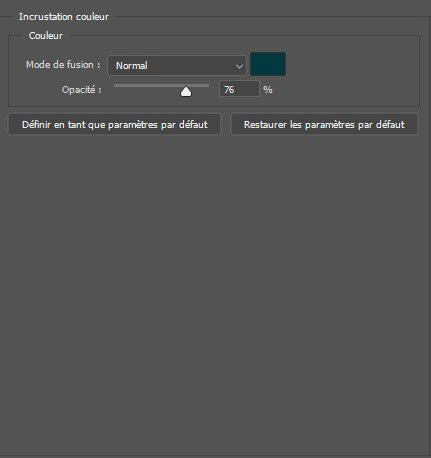This screenshot has width=431, height=458.
Task: Click the far left end of Opacité slider
Action: coord(115,86)
